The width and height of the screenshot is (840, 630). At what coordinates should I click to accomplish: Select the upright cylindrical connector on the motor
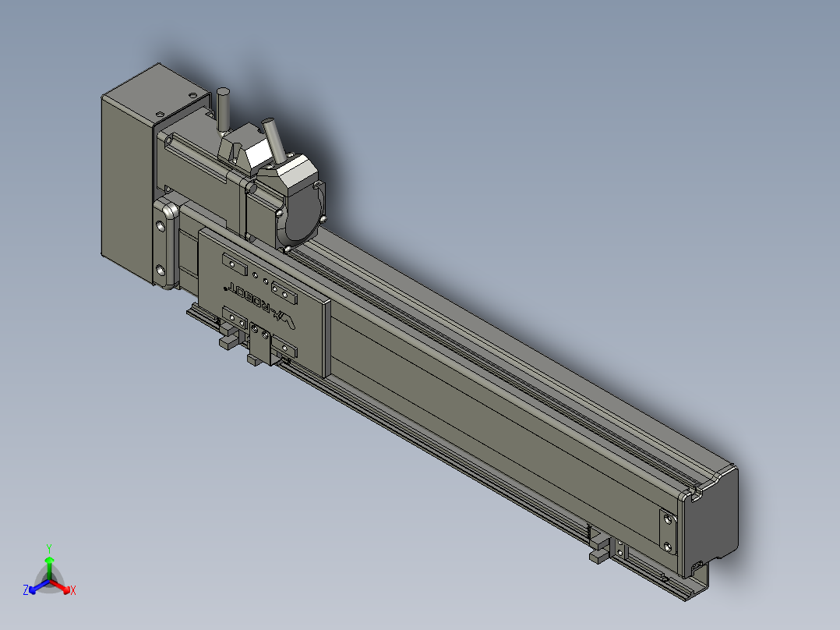[224, 110]
